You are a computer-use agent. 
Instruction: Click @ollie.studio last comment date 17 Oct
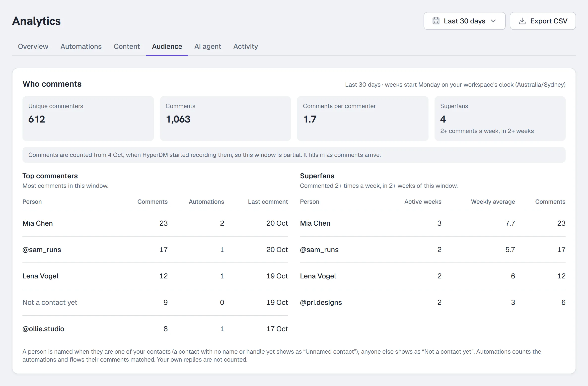277,329
